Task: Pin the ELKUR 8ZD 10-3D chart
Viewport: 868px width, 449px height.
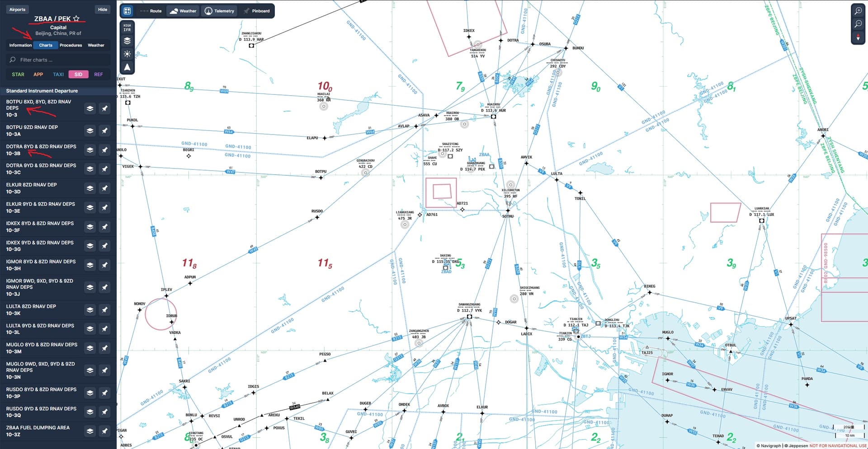Action: pyautogui.click(x=104, y=188)
